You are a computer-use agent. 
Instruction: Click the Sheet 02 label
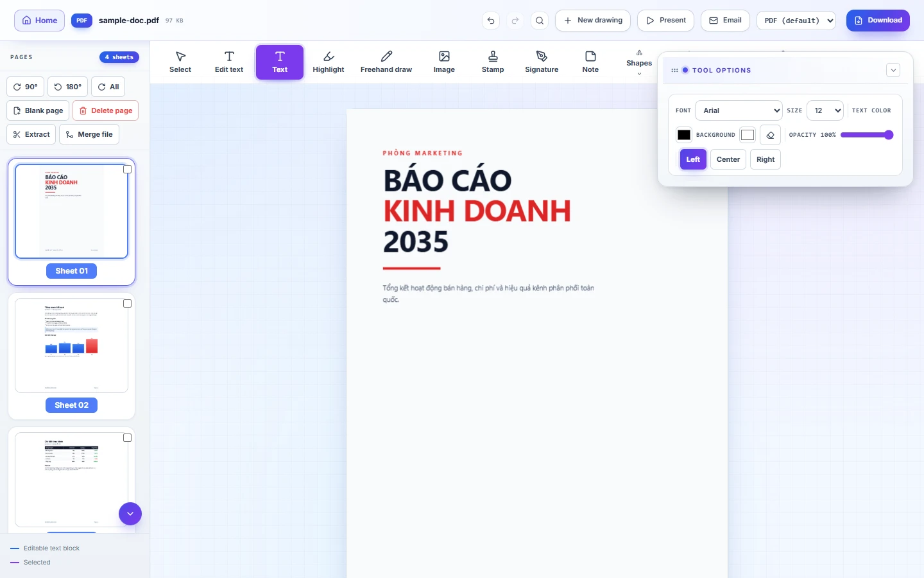[x=71, y=405]
